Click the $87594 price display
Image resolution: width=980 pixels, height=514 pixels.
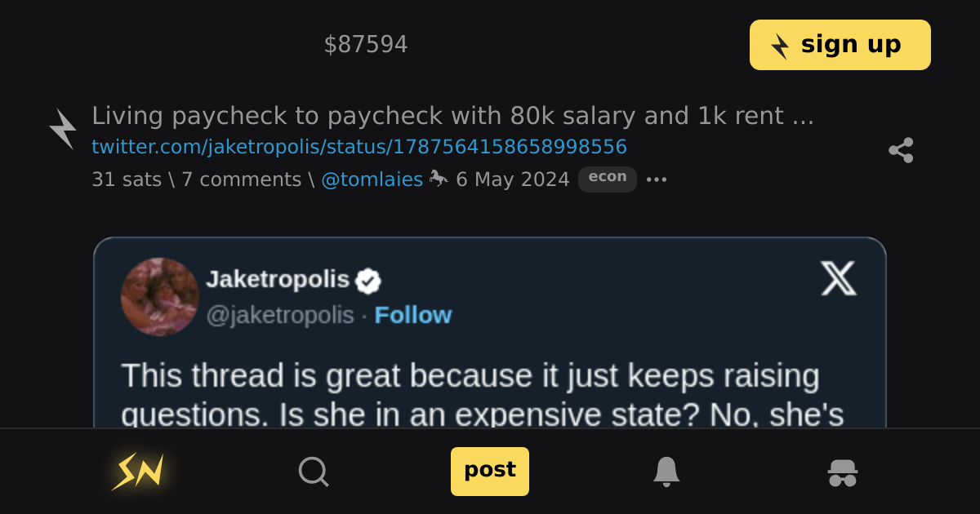pyautogui.click(x=367, y=43)
